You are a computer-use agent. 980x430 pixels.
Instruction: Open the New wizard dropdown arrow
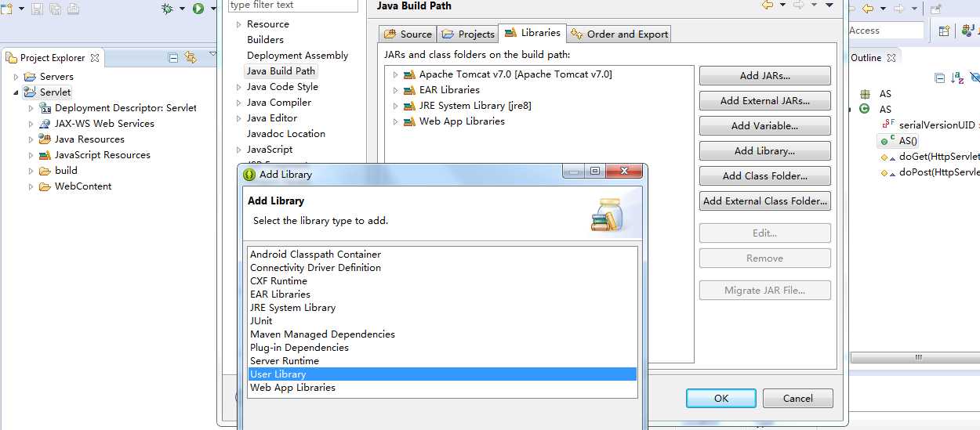20,9
